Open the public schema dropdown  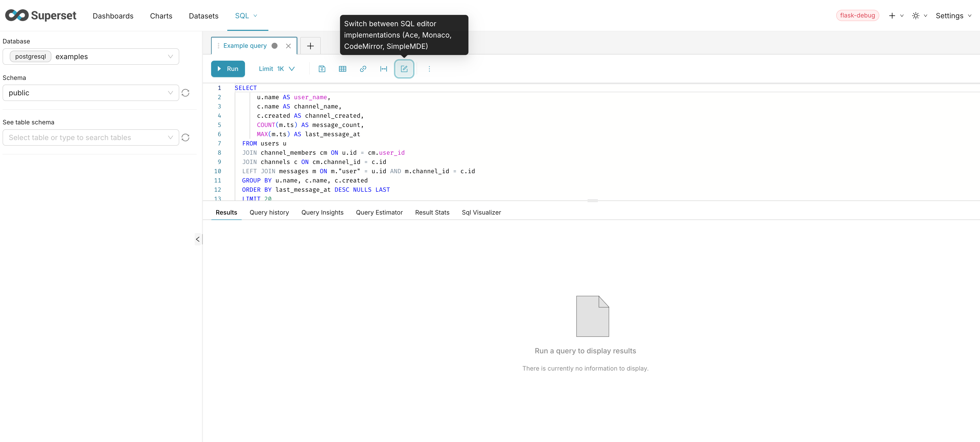(91, 93)
